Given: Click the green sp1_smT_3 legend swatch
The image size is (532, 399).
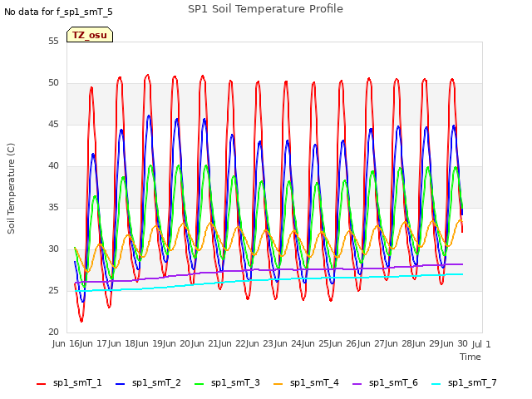Looking at the screenshot, I should pos(199,384).
